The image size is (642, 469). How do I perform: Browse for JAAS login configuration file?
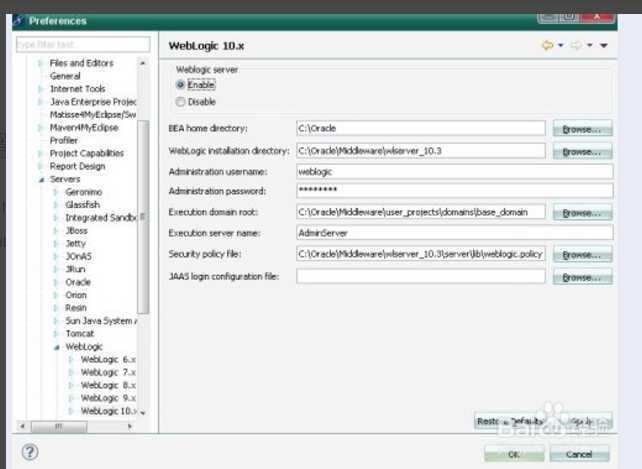(x=582, y=276)
